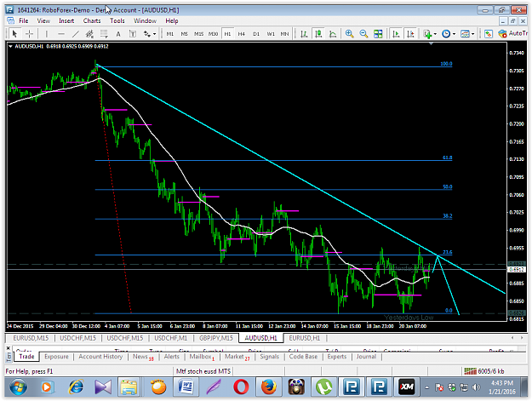Switch chart to M1 timeframe
The width and height of the screenshot is (532, 401).
point(170,33)
